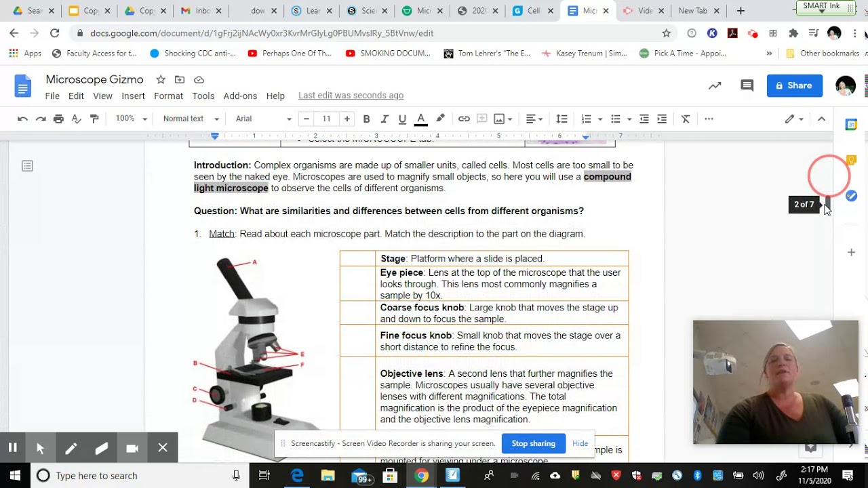This screenshot has width=868, height=488.
Task: Click the Windows taskbar search box
Action: pyautogui.click(x=140, y=475)
